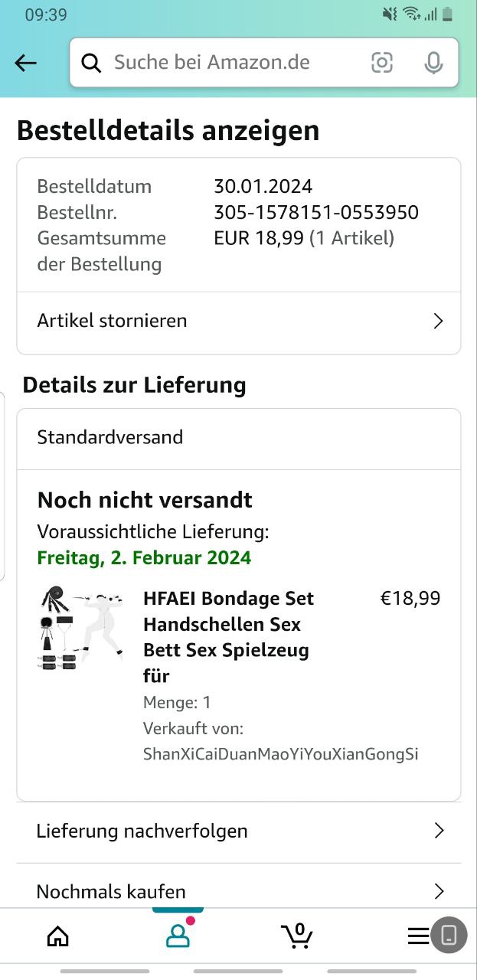Open Nochmals kaufen chevron
Viewport: 477px width, 980px height.
tap(439, 891)
